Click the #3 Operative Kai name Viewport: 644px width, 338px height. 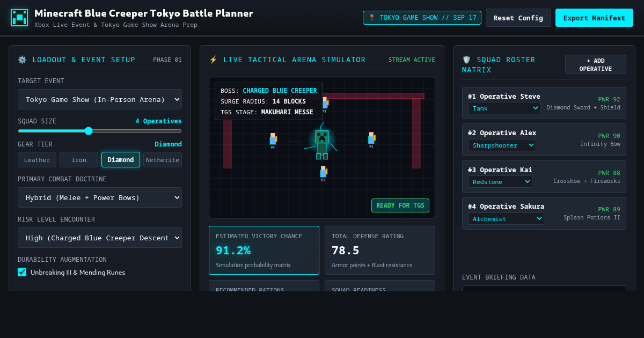coord(500,170)
